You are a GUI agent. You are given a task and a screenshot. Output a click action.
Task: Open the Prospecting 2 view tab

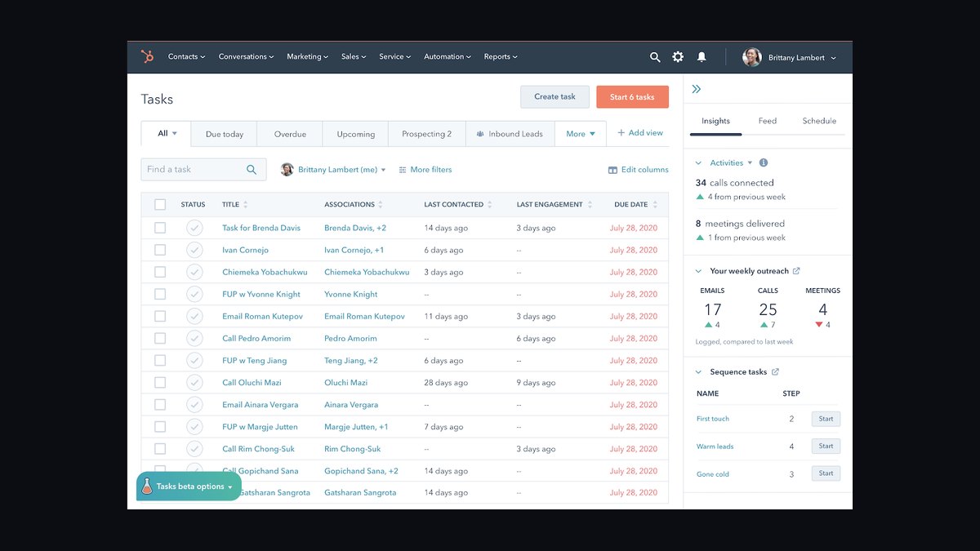coord(426,134)
